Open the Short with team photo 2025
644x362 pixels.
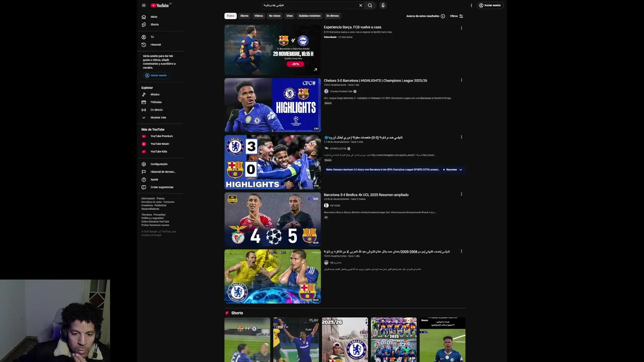pyautogui.click(x=393, y=340)
